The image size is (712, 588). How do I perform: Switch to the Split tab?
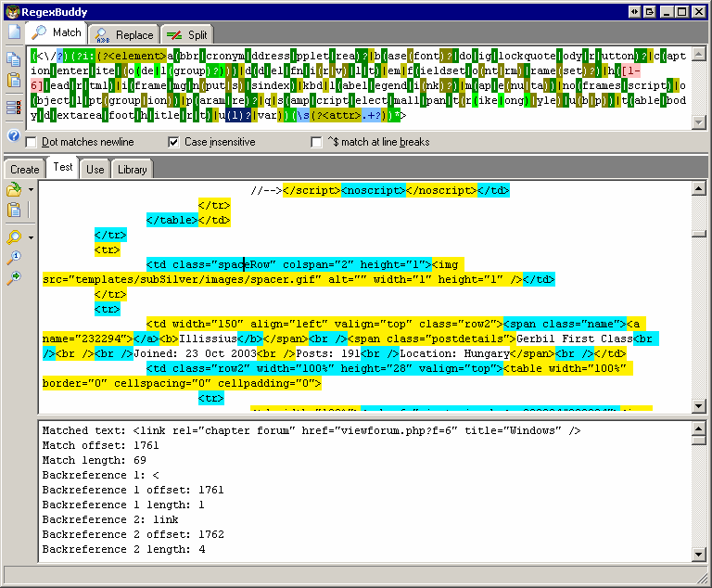coord(186,35)
